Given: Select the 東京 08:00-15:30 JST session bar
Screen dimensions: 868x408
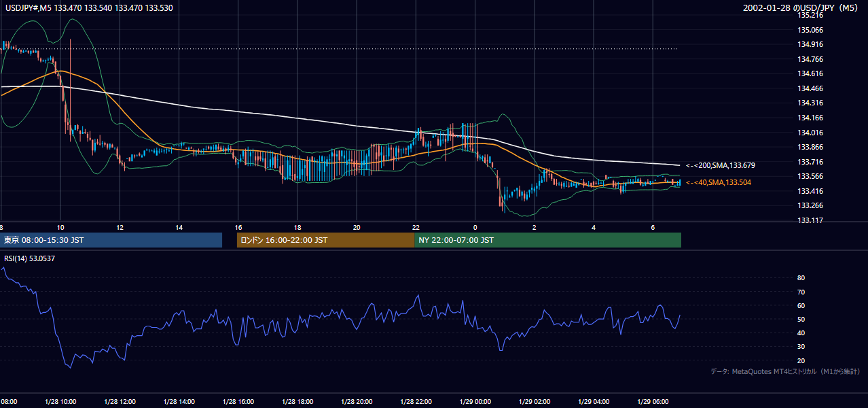Looking at the screenshot, I should coord(111,240).
